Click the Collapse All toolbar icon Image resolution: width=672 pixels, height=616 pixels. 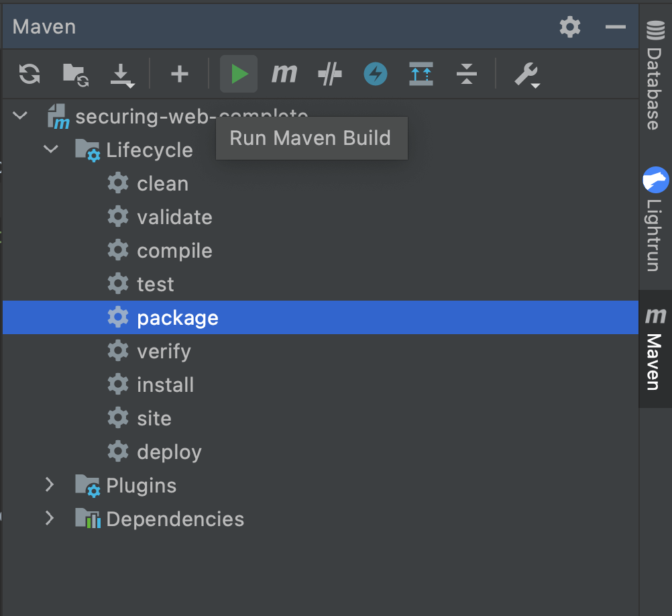click(x=466, y=74)
